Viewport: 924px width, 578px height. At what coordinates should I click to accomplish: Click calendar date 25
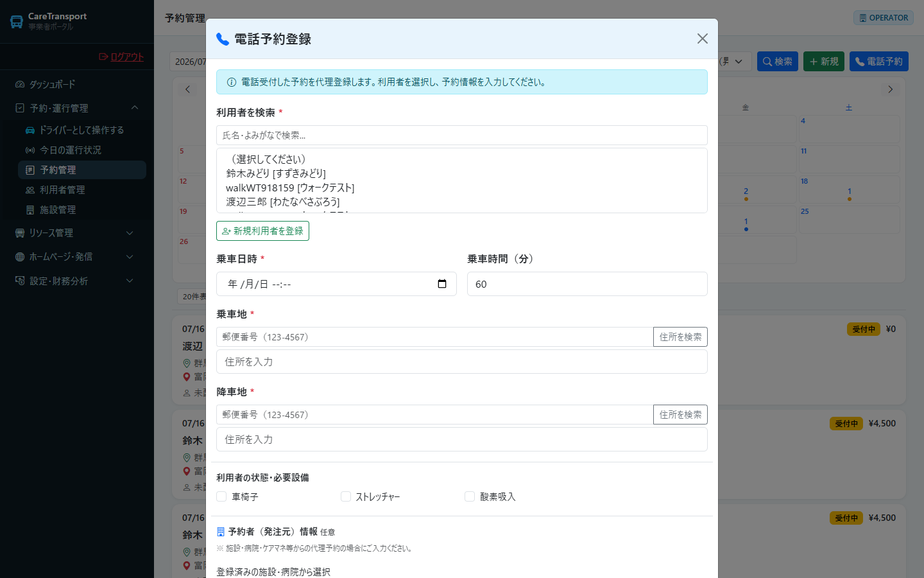click(x=849, y=220)
